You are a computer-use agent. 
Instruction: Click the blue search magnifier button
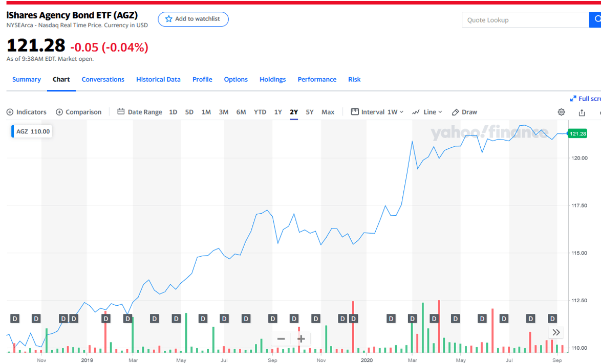596,20
